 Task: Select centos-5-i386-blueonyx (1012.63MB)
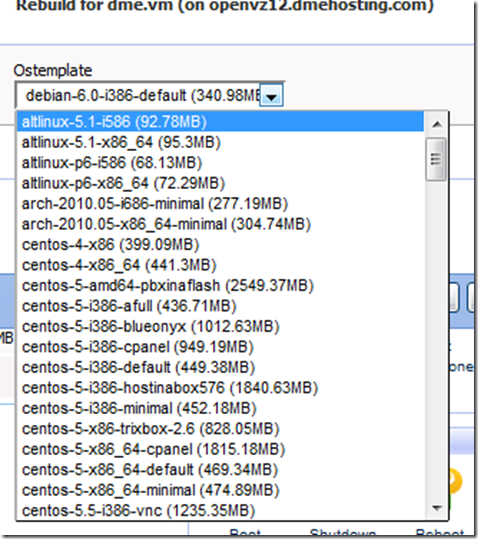tap(220, 327)
